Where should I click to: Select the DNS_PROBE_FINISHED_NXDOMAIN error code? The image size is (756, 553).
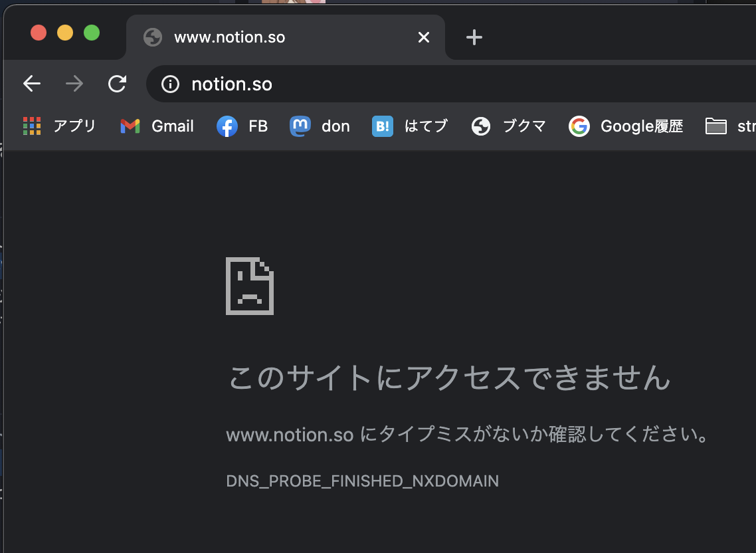tap(363, 481)
